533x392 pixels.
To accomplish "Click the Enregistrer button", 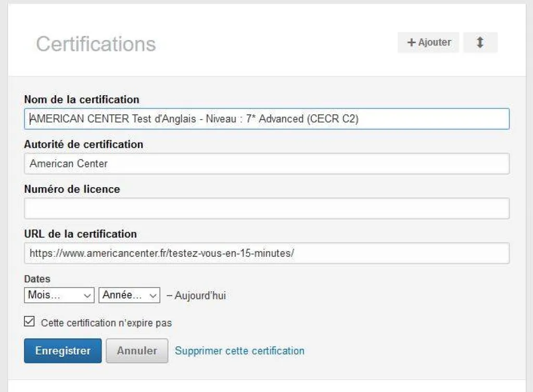I will pos(62,351).
